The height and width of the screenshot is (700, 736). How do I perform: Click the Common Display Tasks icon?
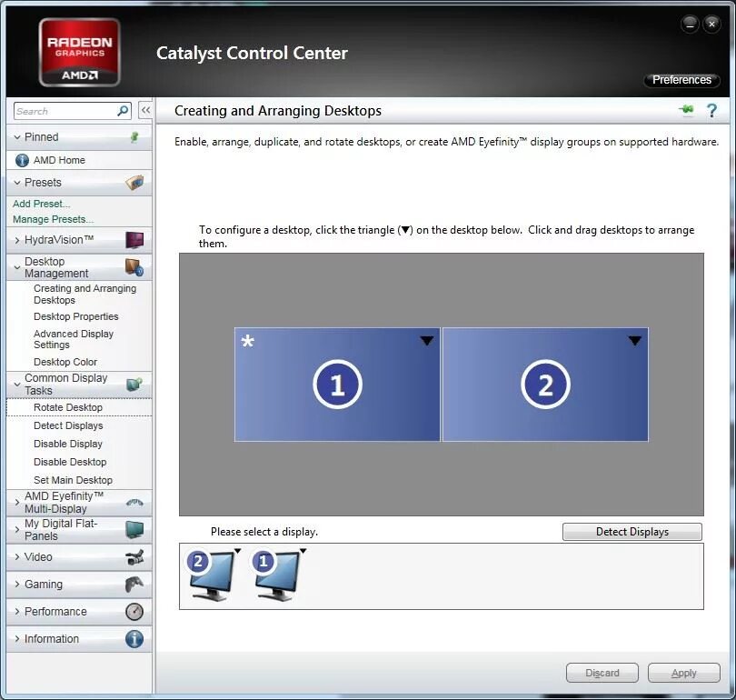click(134, 385)
